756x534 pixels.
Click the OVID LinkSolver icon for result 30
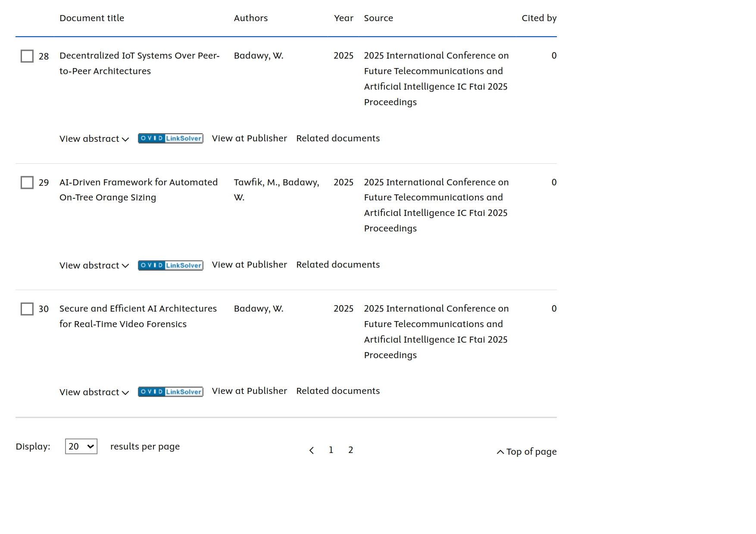pyautogui.click(x=170, y=391)
